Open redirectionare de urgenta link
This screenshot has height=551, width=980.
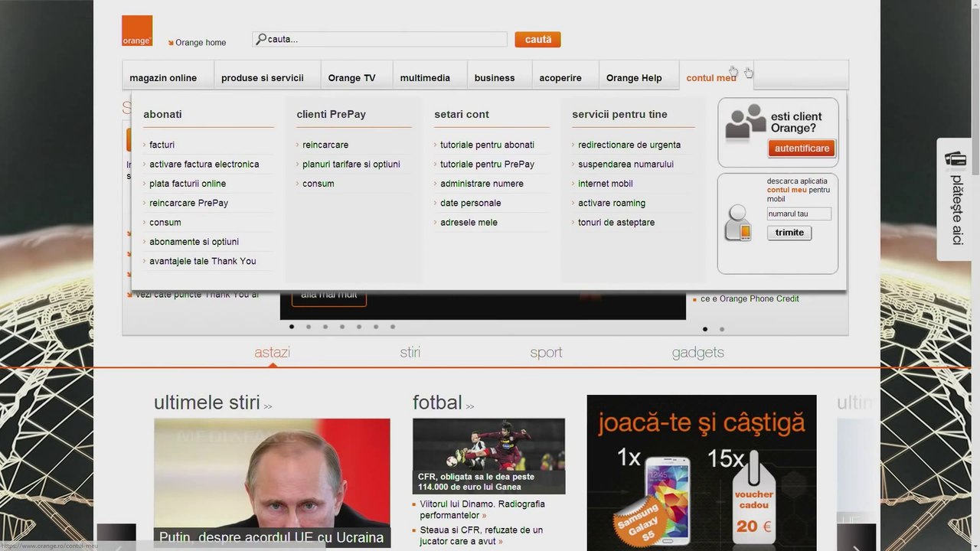coord(629,145)
